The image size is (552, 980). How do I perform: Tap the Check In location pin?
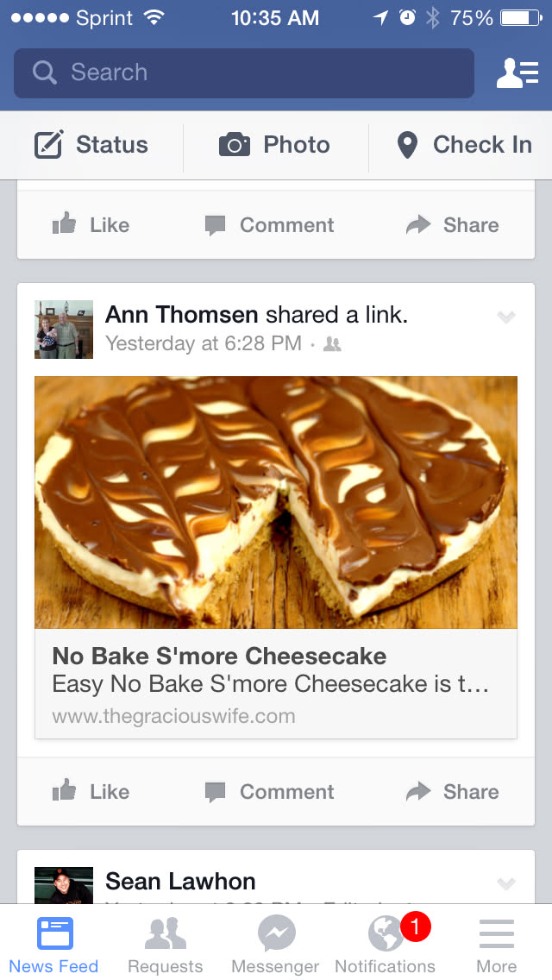click(406, 145)
